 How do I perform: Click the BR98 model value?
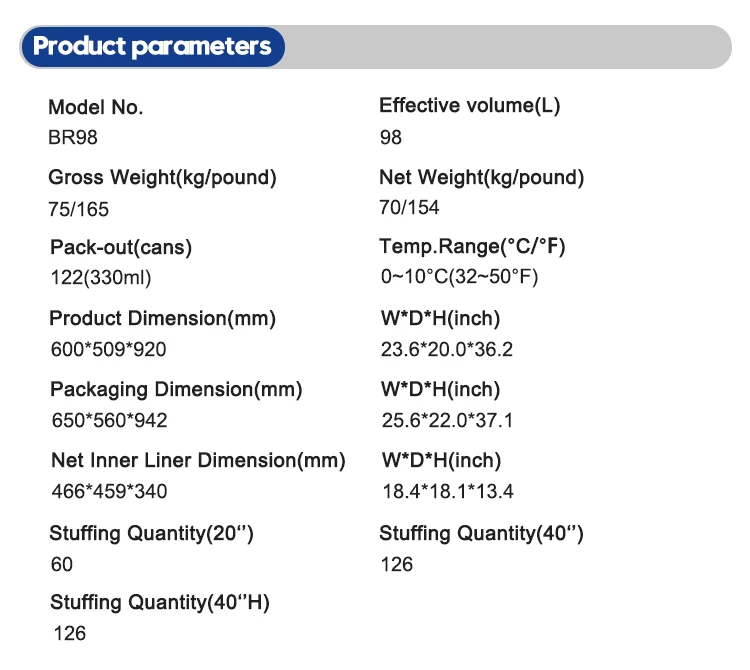click(x=73, y=138)
